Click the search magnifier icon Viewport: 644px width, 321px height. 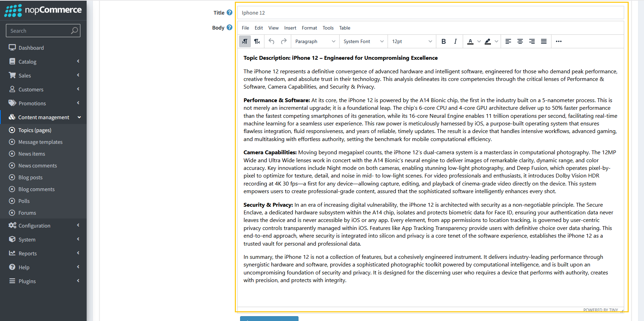point(74,31)
